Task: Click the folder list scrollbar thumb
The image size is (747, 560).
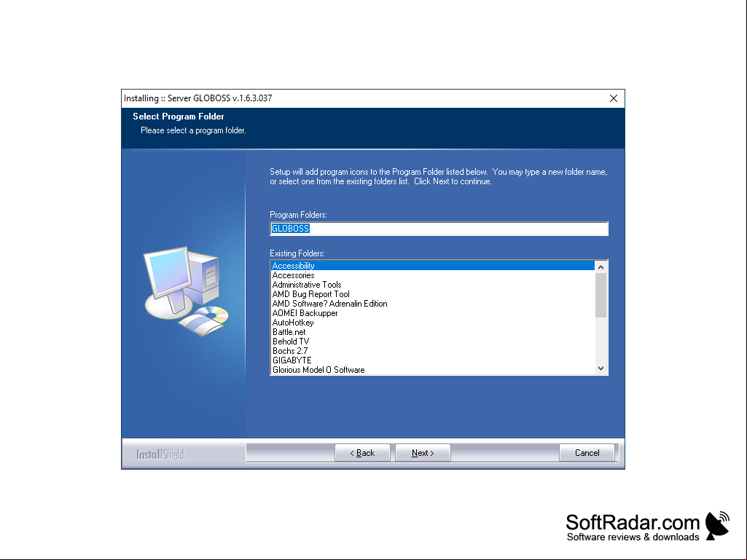Action: (601, 295)
